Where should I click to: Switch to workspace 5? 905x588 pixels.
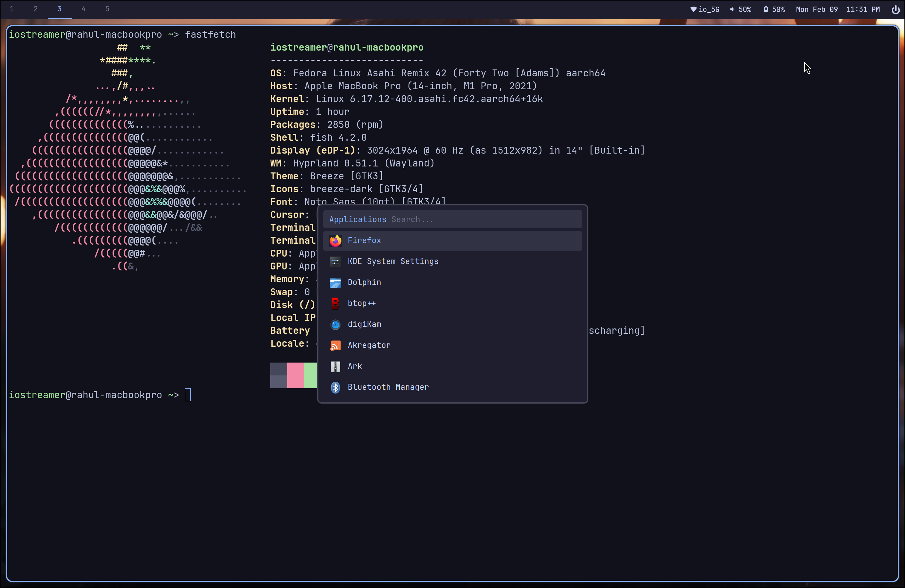[107, 9]
